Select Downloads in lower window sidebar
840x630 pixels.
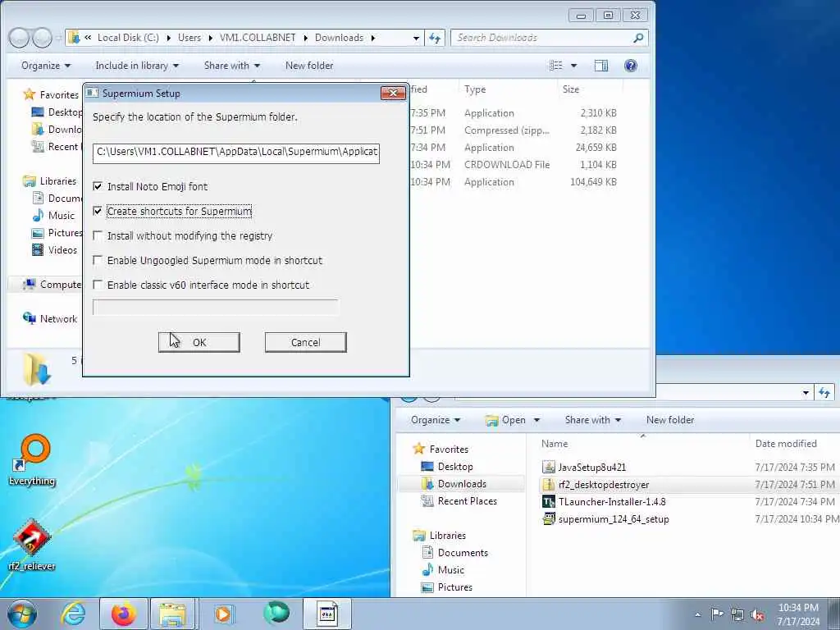tap(461, 484)
